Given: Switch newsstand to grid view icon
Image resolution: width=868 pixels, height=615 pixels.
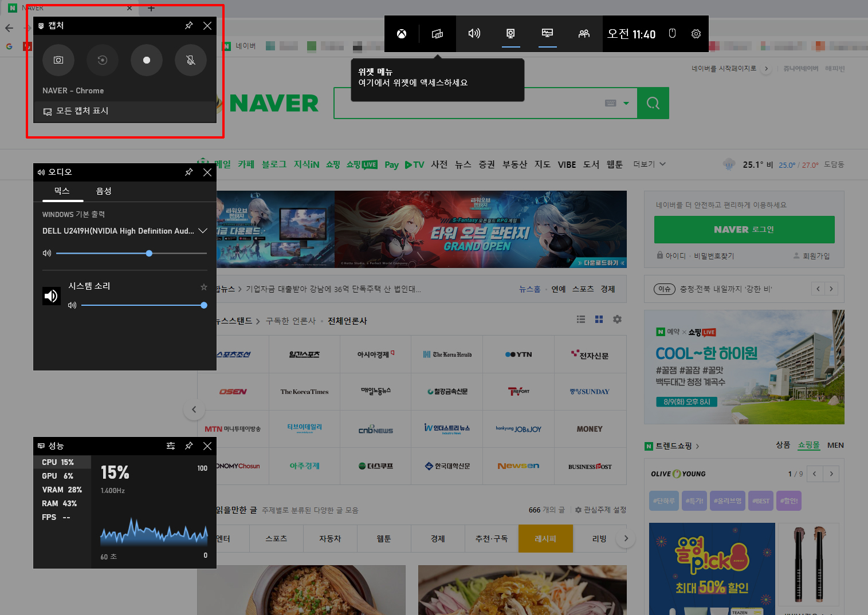Looking at the screenshot, I should [x=599, y=320].
